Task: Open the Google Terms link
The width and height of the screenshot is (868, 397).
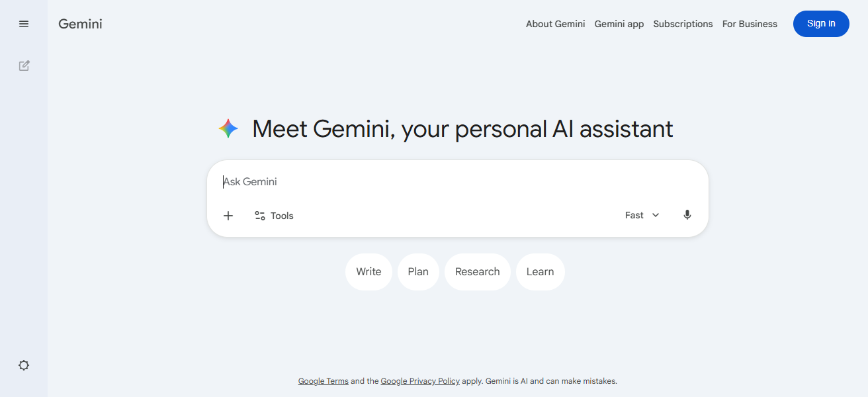Action: 323,380
